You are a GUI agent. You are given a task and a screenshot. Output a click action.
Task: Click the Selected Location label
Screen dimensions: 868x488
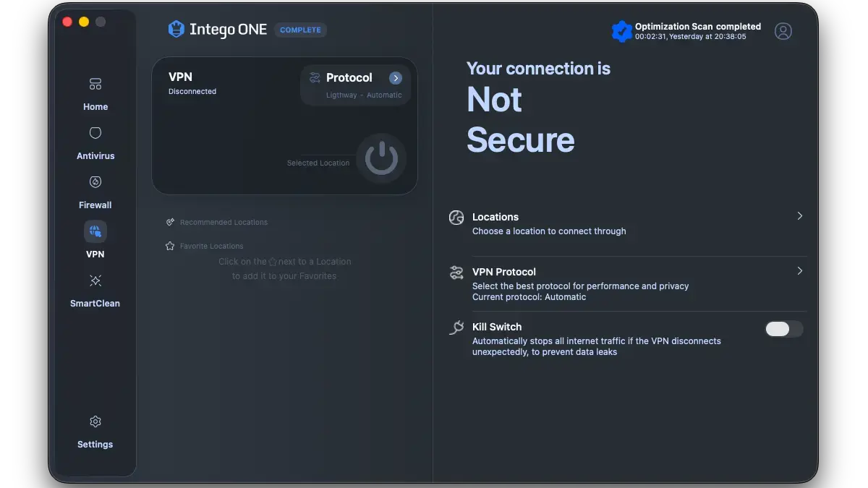point(318,163)
